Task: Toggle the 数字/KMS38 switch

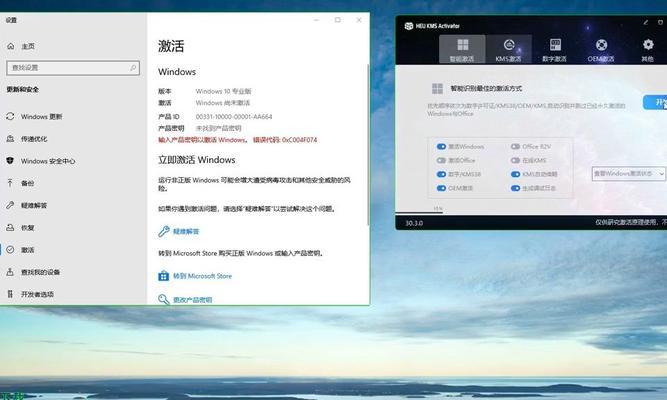Action: tap(441, 174)
